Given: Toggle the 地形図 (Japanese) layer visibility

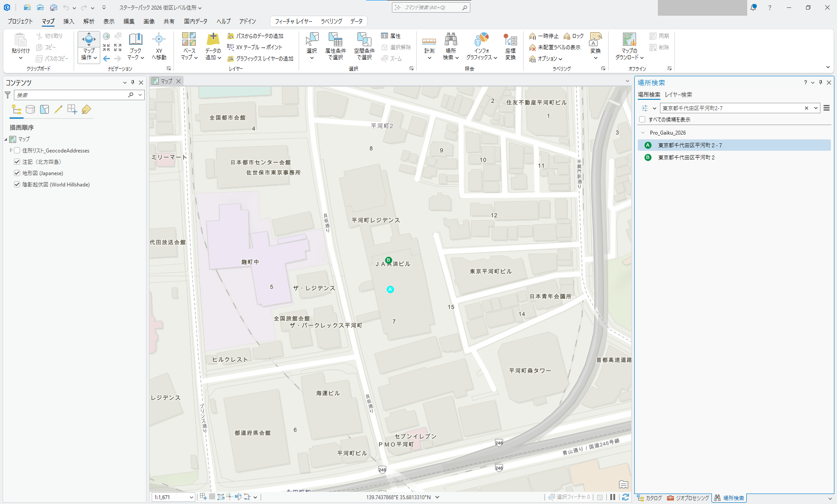Looking at the screenshot, I should click(x=17, y=173).
